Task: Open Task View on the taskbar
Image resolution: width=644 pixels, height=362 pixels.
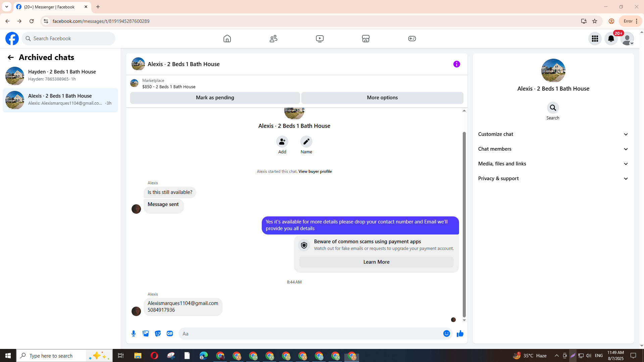Action: (x=121, y=356)
